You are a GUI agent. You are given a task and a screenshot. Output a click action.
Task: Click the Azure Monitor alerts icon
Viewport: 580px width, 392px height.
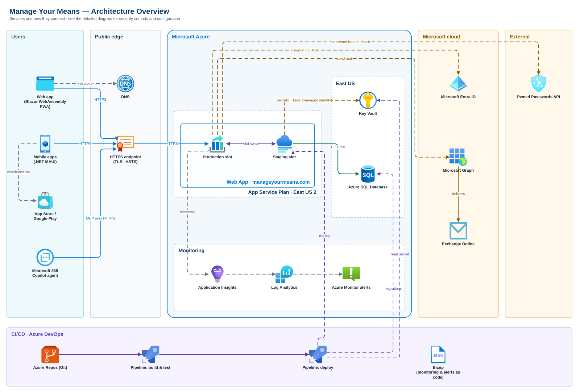tap(351, 274)
